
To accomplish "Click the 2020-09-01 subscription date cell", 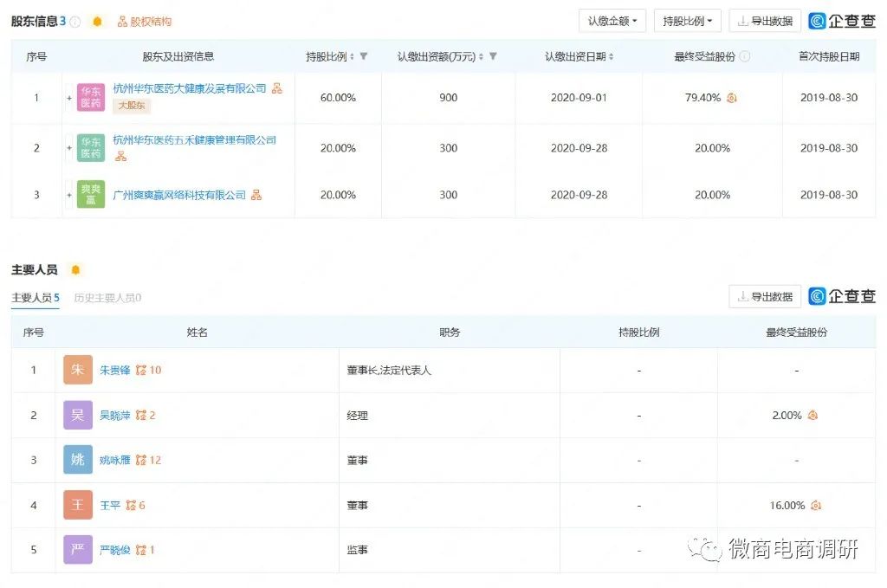I will (x=579, y=98).
